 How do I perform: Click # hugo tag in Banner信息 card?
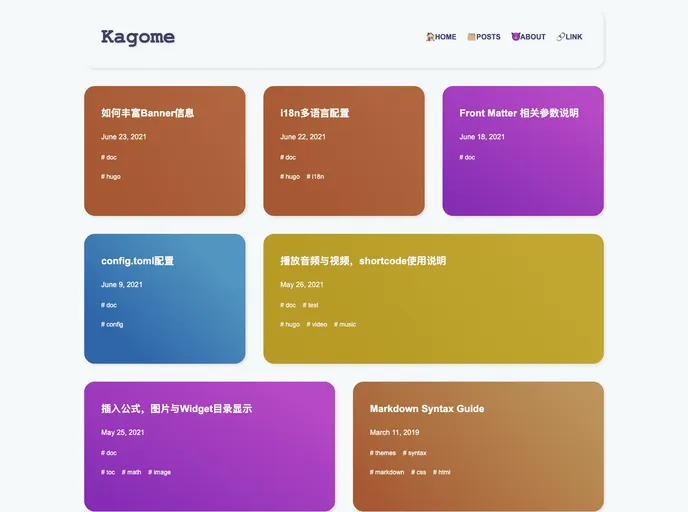pos(111,176)
